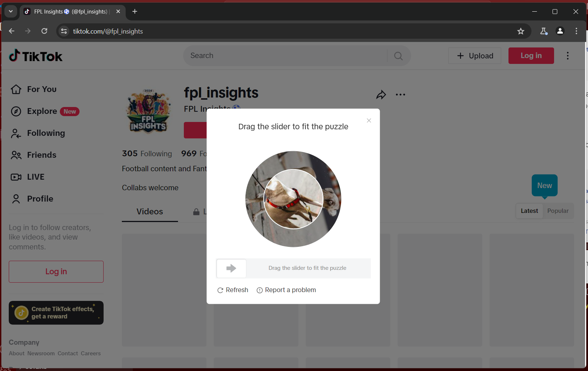Screen dimensions: 588x371
Task: Open the kebab menu next to profile share
Action: [401, 95]
